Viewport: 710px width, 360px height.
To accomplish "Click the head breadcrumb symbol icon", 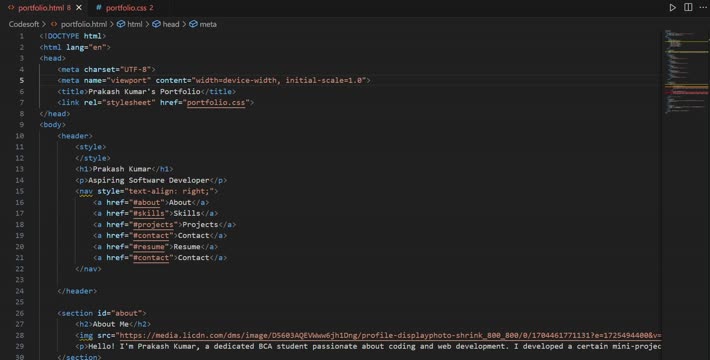I will [156, 24].
